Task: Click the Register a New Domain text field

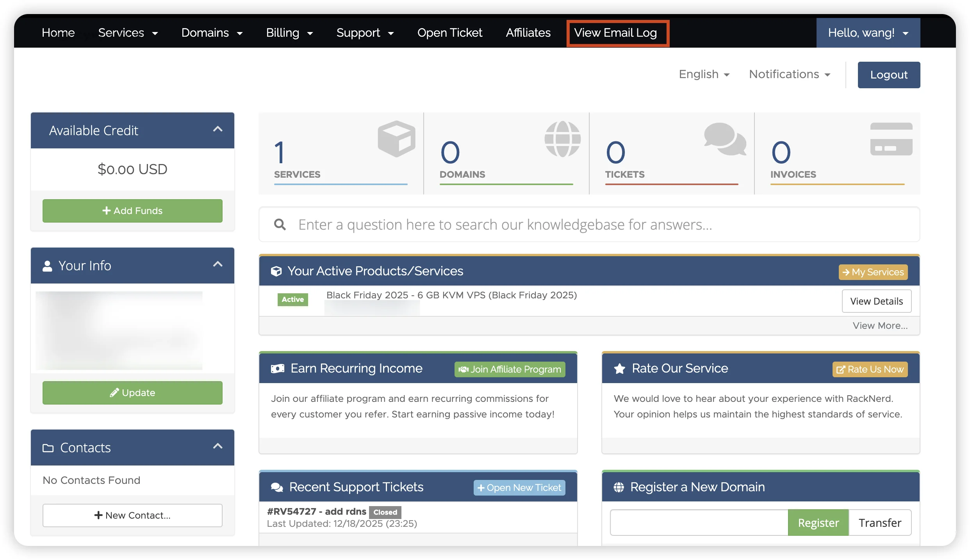Action: tap(699, 523)
